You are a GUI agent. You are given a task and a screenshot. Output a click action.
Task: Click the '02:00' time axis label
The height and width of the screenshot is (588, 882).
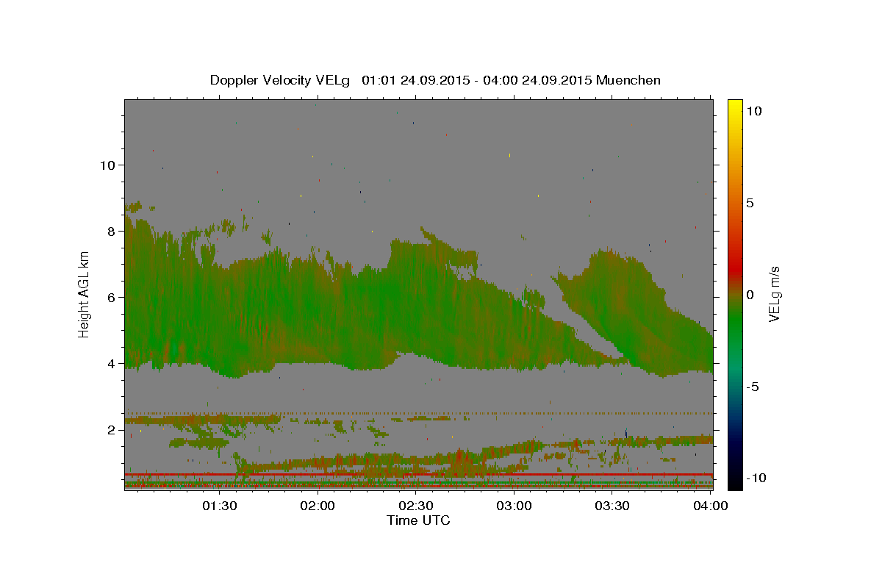[318, 506]
